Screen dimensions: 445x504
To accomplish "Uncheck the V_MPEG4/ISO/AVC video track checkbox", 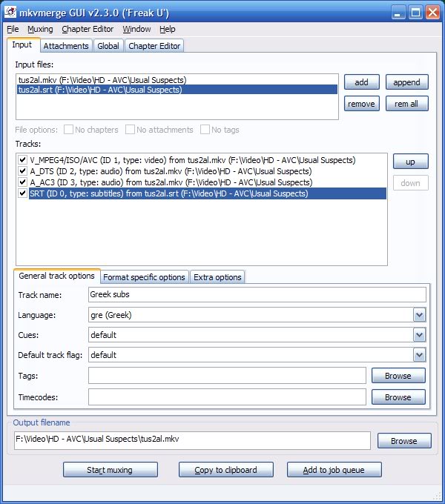I will pos(23,160).
